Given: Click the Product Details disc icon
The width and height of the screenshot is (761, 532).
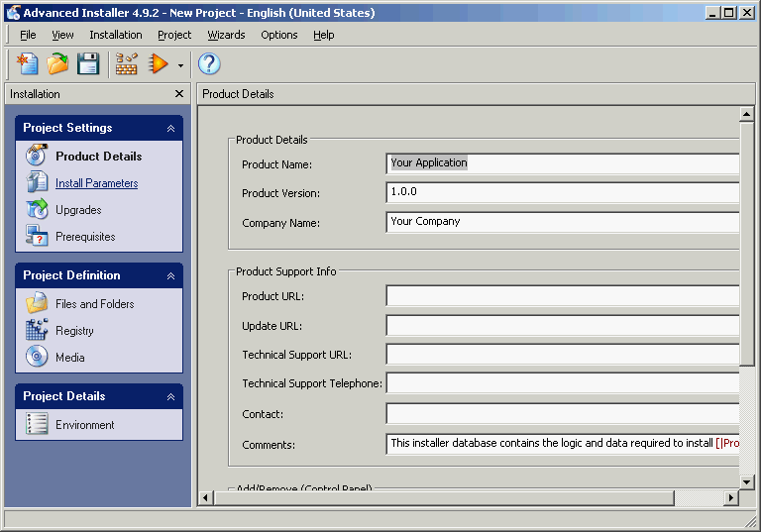Looking at the screenshot, I should tap(37, 156).
